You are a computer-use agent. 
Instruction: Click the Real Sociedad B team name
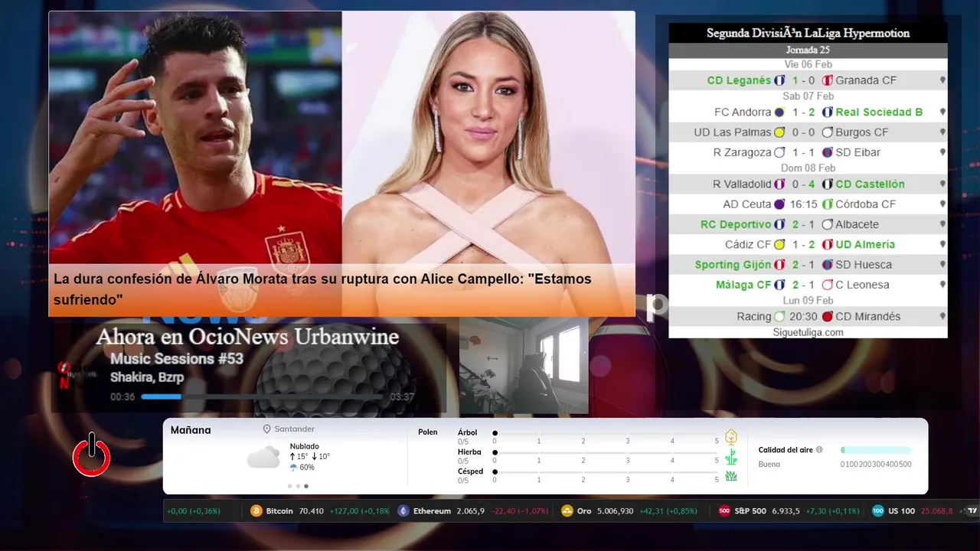(x=879, y=112)
